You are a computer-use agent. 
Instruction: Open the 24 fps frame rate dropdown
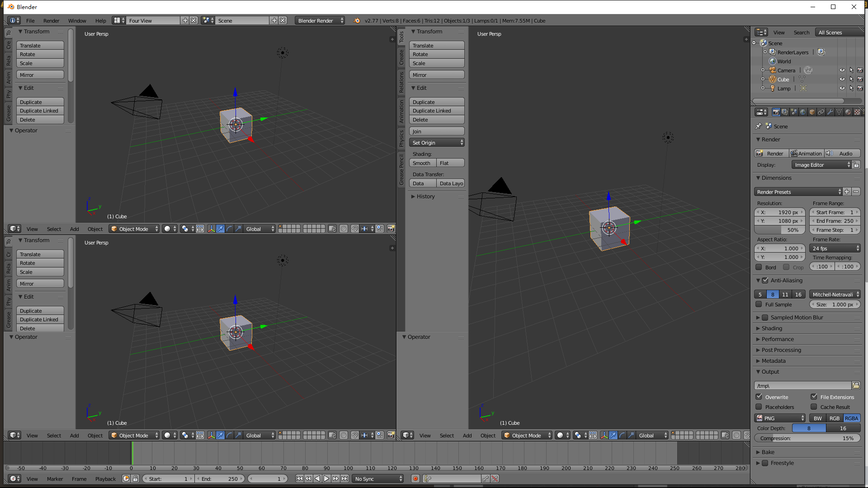pyautogui.click(x=835, y=248)
